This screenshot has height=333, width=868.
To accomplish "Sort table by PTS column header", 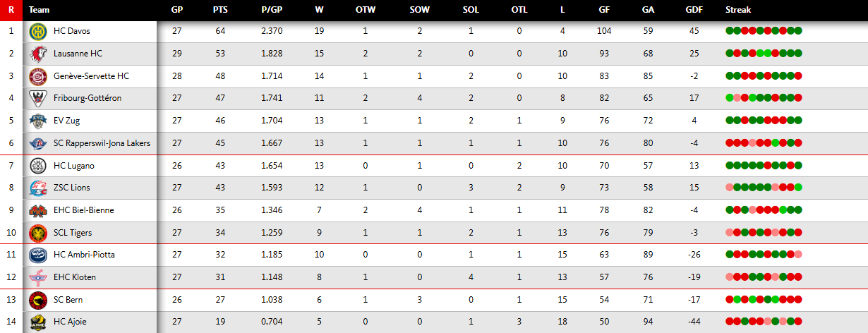I will [219, 10].
